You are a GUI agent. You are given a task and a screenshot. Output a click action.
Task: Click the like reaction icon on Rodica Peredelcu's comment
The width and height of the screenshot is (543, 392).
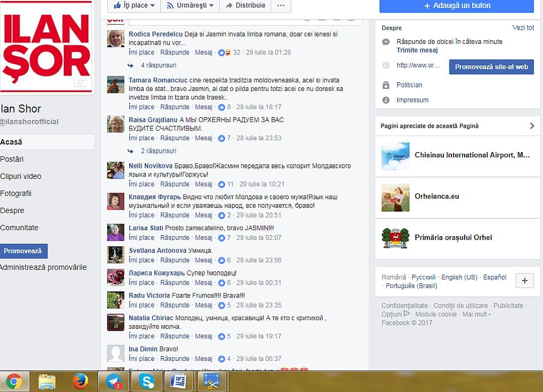tap(221, 53)
